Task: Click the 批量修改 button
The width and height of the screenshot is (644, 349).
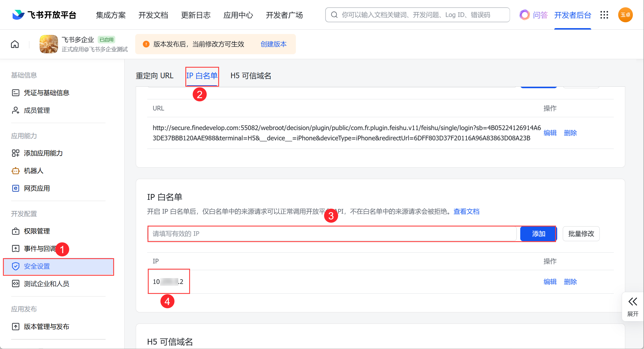Action: click(581, 234)
